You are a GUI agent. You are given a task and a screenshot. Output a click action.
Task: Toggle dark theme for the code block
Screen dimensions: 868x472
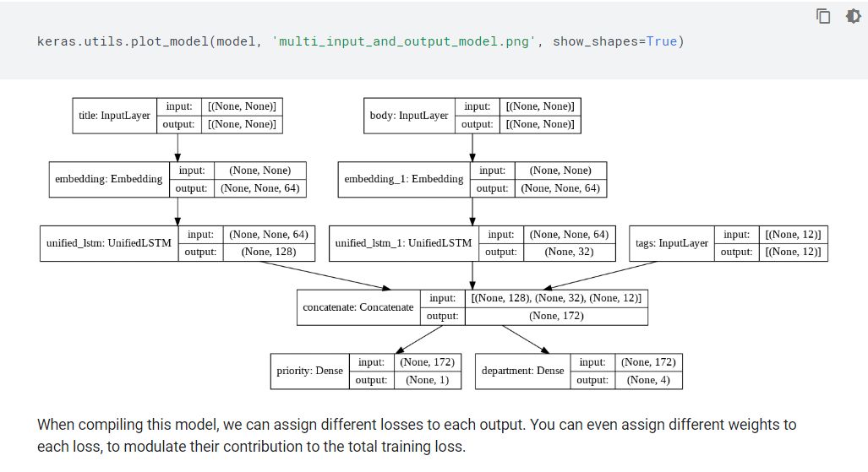coord(853,15)
